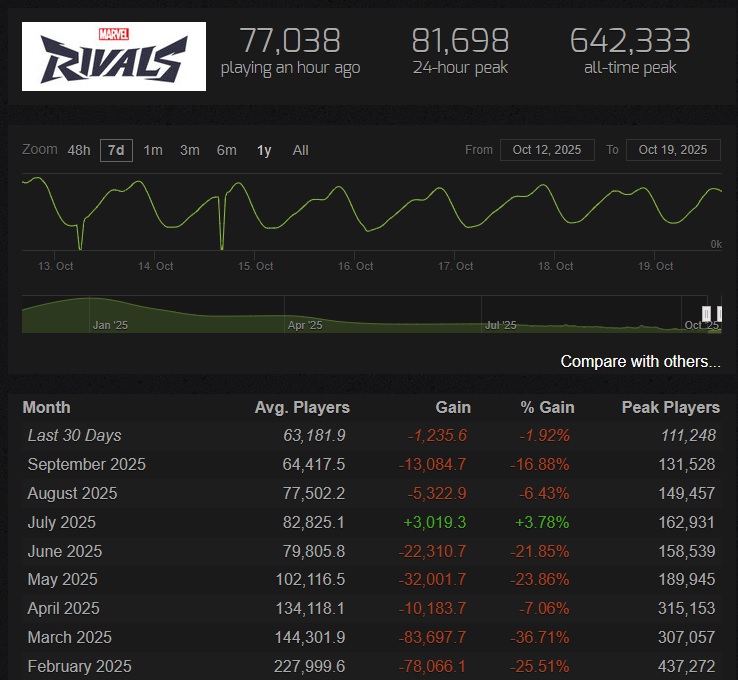Image resolution: width=738 pixels, height=680 pixels.
Task: Select the May 2025 row label
Action: (x=63, y=579)
